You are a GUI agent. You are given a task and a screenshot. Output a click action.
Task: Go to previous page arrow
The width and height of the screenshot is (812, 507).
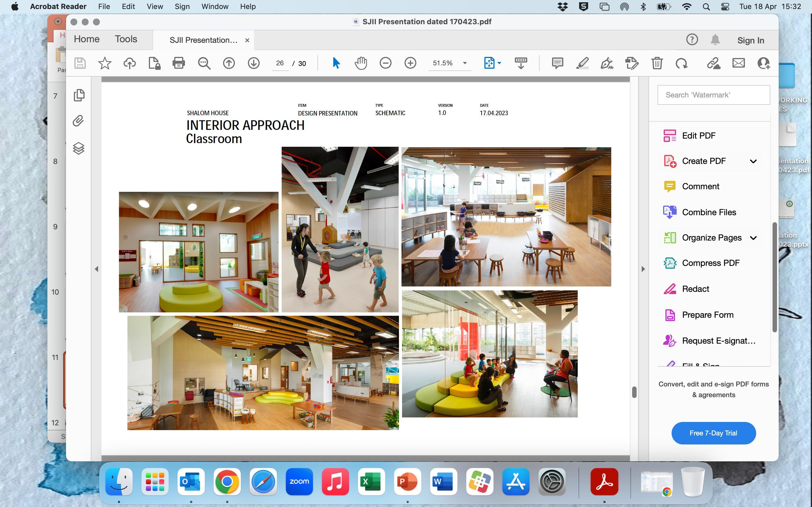229,63
